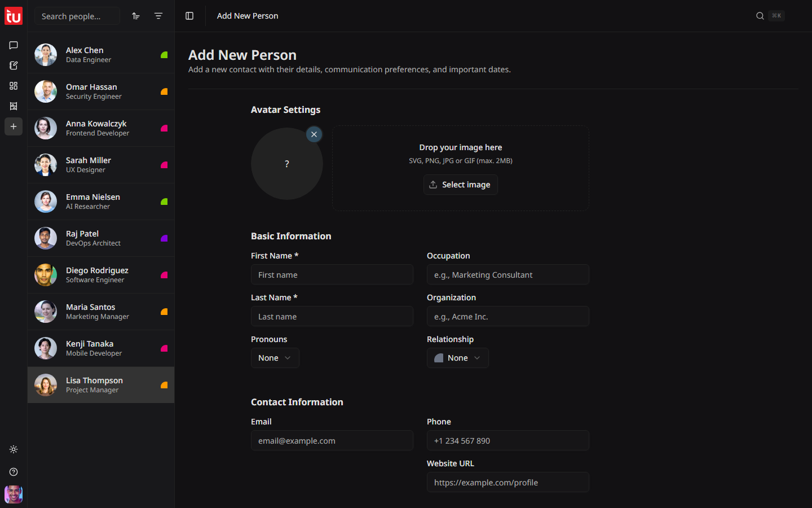
Task: Open the notes edit sidebar icon
Action: click(14, 65)
